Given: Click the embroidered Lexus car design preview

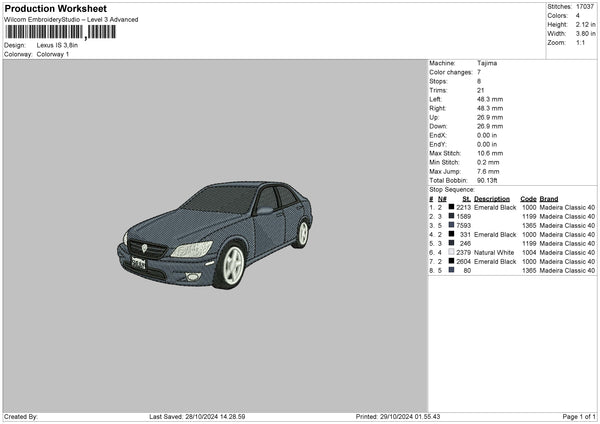Looking at the screenshot, I should coord(215,235).
